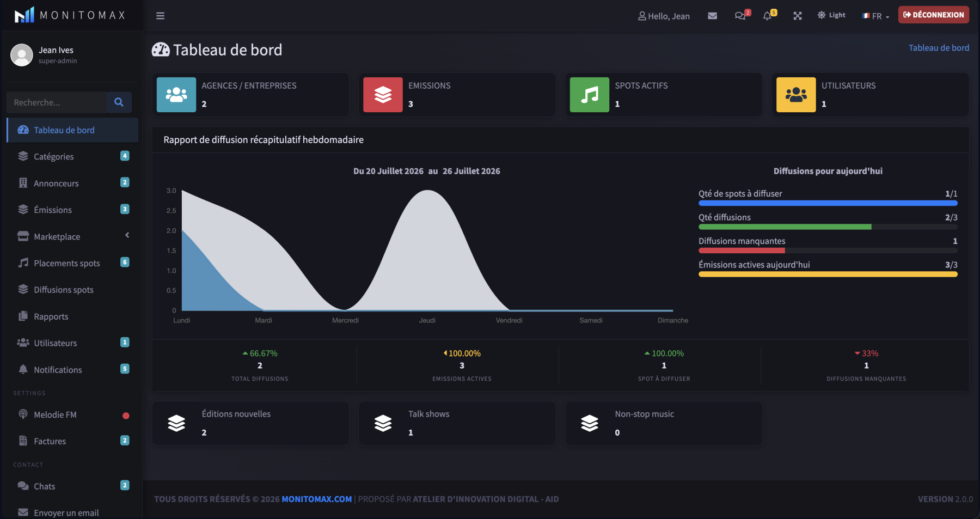Click the Melodie FM podcast icon
This screenshot has height=519, width=980.
click(x=23, y=414)
